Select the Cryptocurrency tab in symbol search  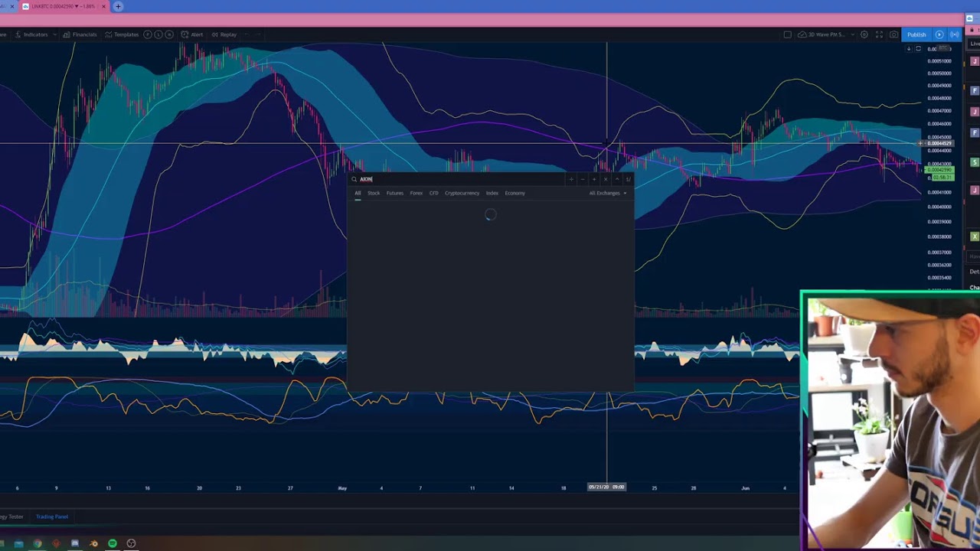[x=462, y=193]
